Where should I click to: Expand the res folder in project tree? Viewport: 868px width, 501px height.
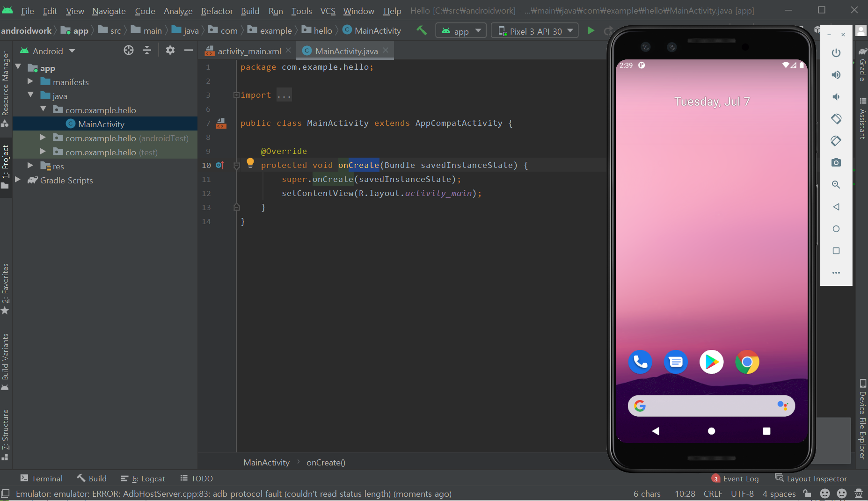(30, 166)
